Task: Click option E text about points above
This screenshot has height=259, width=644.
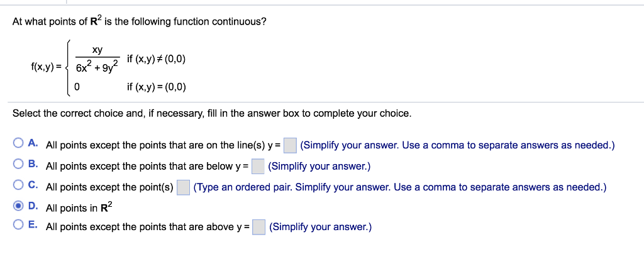Action: click(x=148, y=227)
